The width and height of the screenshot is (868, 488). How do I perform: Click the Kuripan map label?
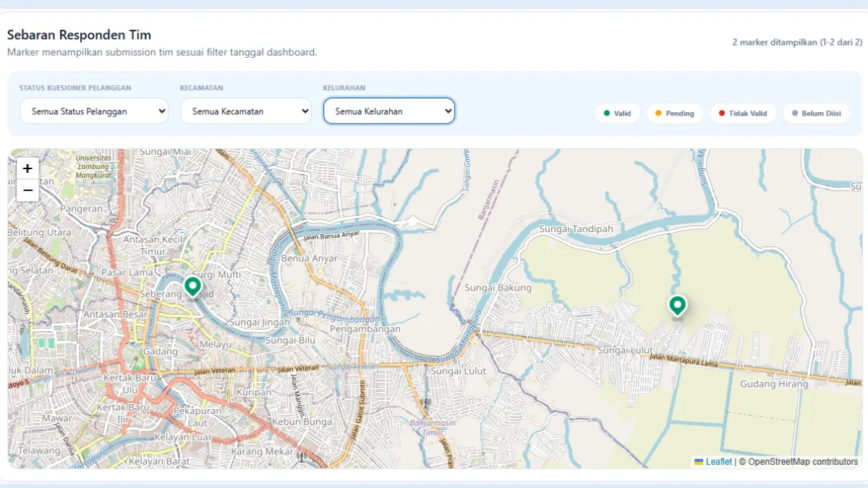pyautogui.click(x=253, y=392)
